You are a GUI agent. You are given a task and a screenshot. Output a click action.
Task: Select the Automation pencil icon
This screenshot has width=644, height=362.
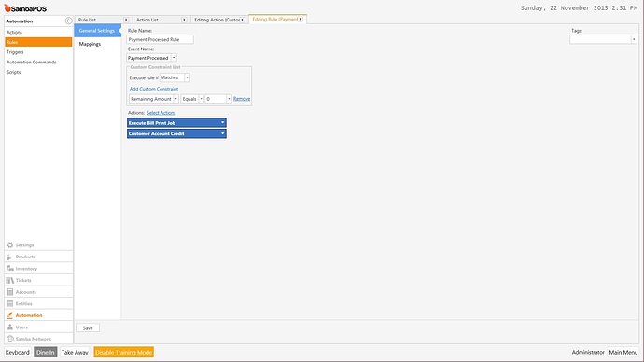(10, 315)
